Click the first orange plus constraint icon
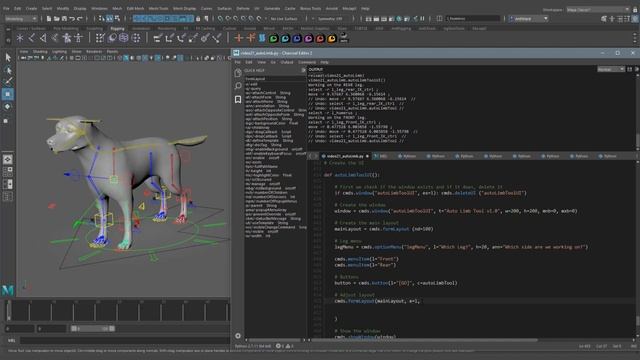 239,38
